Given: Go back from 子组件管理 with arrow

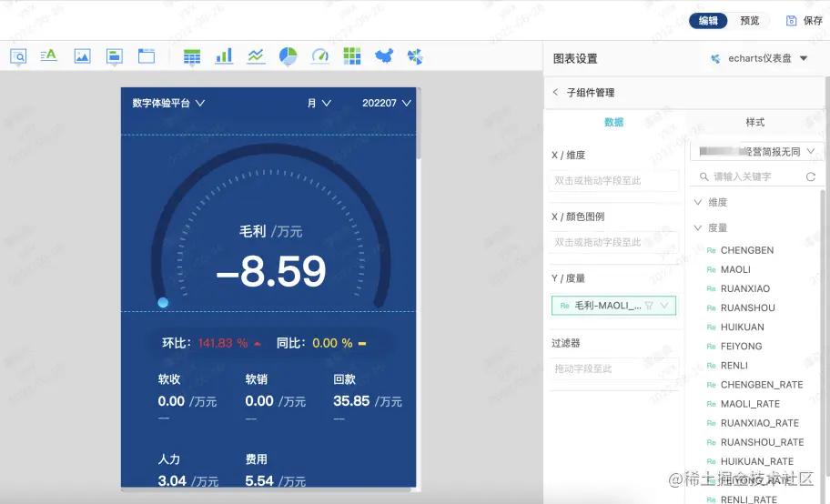Looking at the screenshot, I should click(x=555, y=92).
